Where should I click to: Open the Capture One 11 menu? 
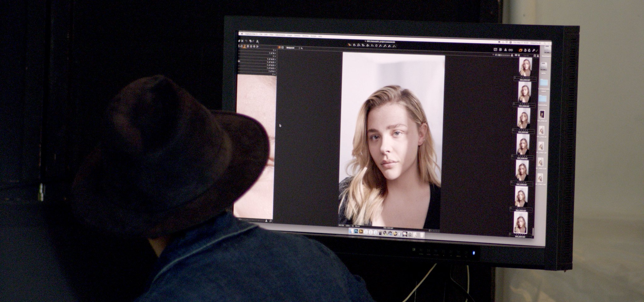click(x=251, y=34)
